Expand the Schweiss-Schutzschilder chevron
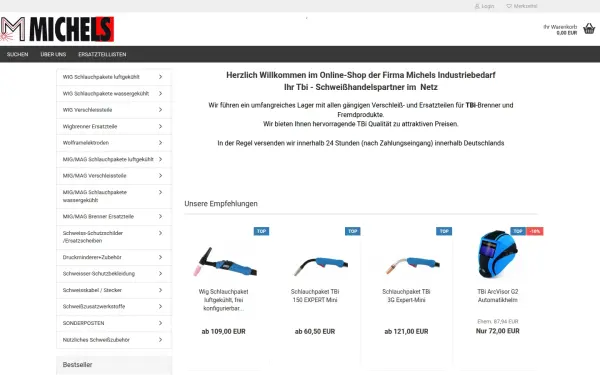This screenshot has height=375, width=600. tap(160, 233)
